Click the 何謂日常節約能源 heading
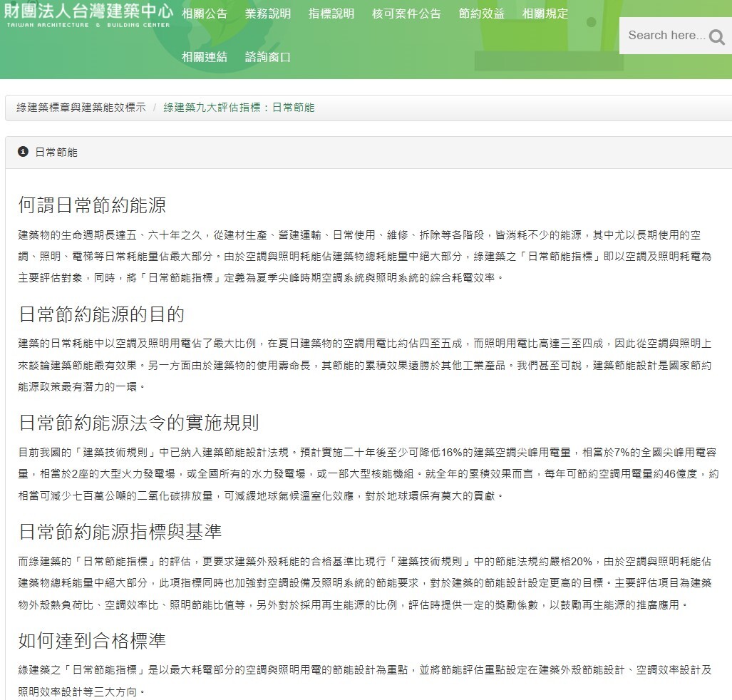The height and width of the screenshot is (700, 732). [92, 206]
